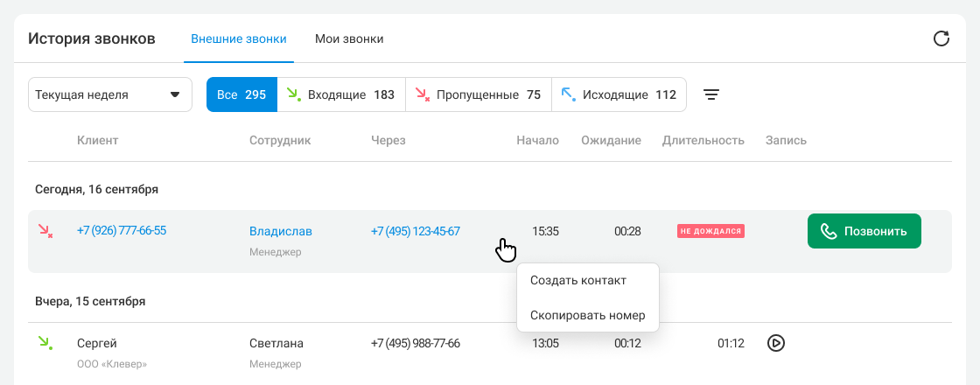The width and height of the screenshot is (980, 385).
Task: Click the +7 (495) 123-45-67 number link
Action: click(416, 232)
